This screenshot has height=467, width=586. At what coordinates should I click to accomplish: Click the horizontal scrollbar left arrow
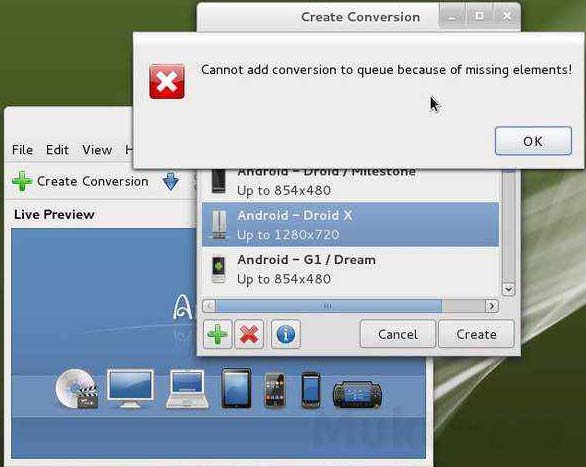pyautogui.click(x=209, y=306)
